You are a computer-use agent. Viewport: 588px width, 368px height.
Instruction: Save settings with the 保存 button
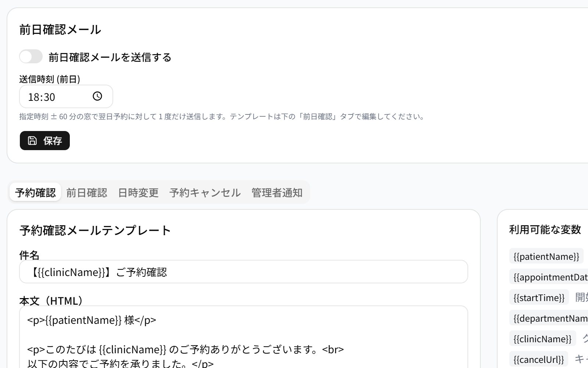tap(45, 141)
